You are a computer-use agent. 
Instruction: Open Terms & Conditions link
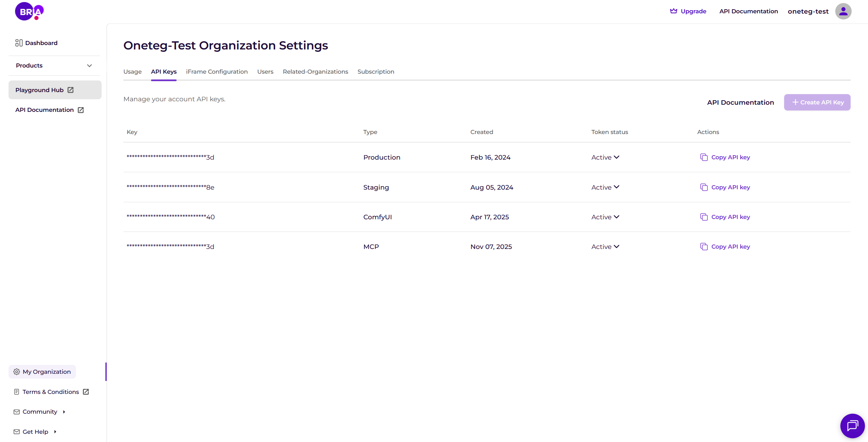pos(51,392)
